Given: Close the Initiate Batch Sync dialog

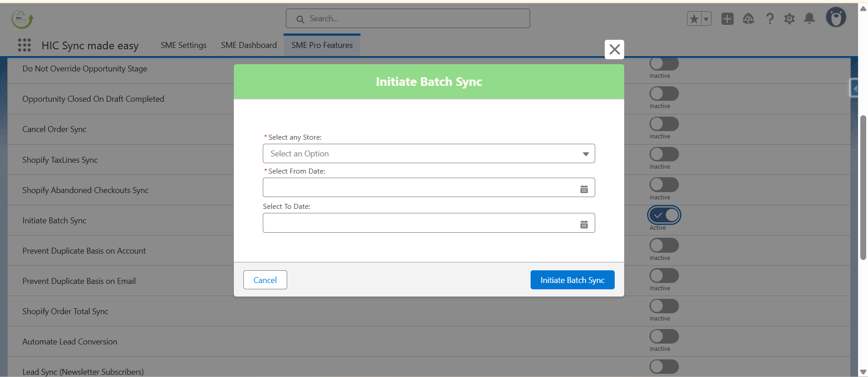Looking at the screenshot, I should (614, 49).
